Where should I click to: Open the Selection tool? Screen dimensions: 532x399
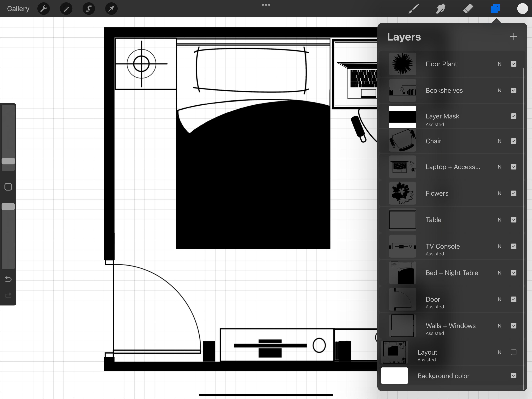coord(89,8)
